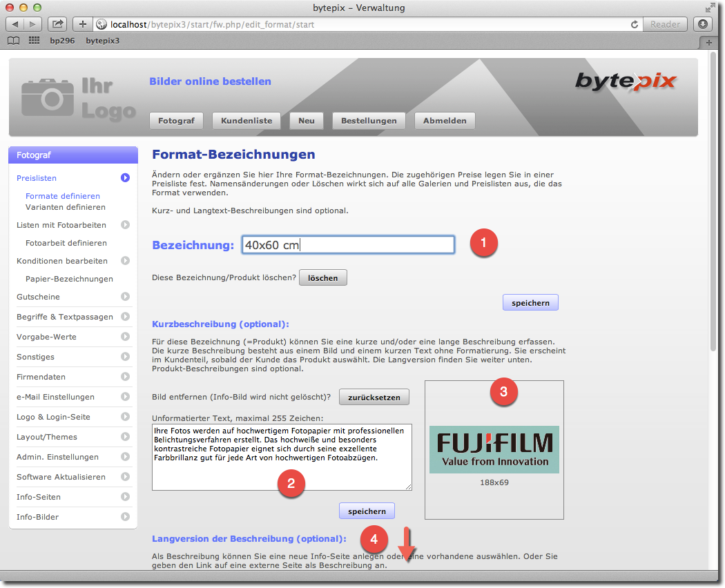This screenshot has width=725, height=588.
Task: Open the Top Sites grid icon
Action: coord(35,41)
